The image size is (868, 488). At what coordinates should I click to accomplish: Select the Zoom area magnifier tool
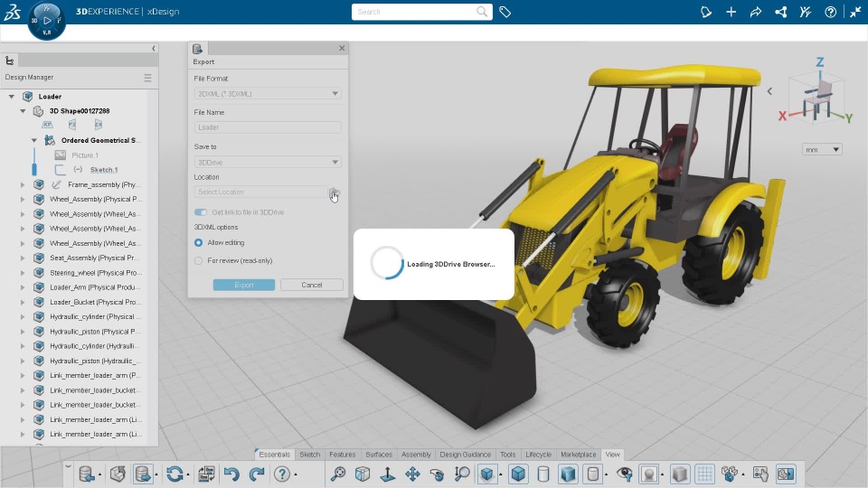click(x=462, y=474)
